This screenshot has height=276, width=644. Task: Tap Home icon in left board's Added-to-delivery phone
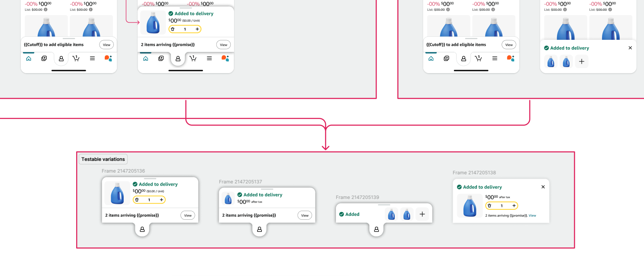[x=145, y=58]
